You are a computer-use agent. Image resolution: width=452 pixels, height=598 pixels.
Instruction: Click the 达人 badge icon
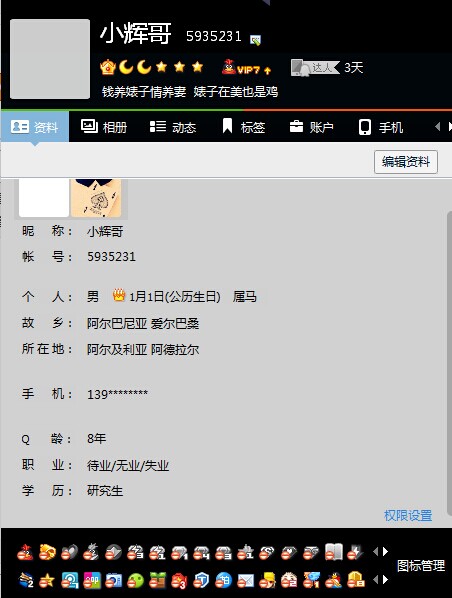pos(315,68)
